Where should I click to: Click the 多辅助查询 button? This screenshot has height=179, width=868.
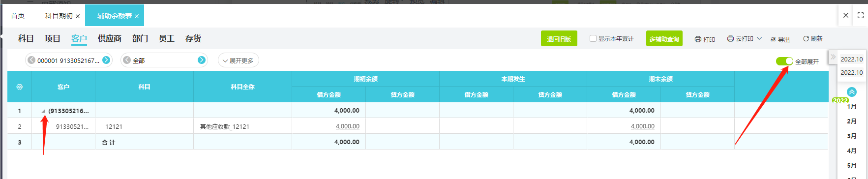pyautogui.click(x=664, y=39)
